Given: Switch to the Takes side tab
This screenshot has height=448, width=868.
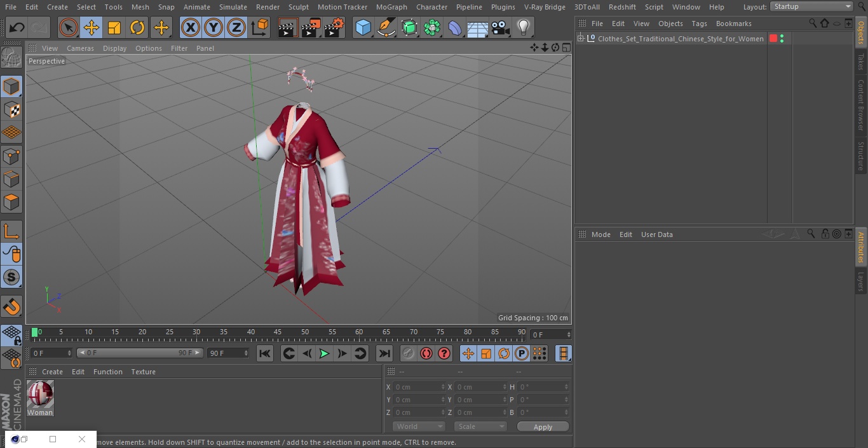Looking at the screenshot, I should click(x=861, y=62).
